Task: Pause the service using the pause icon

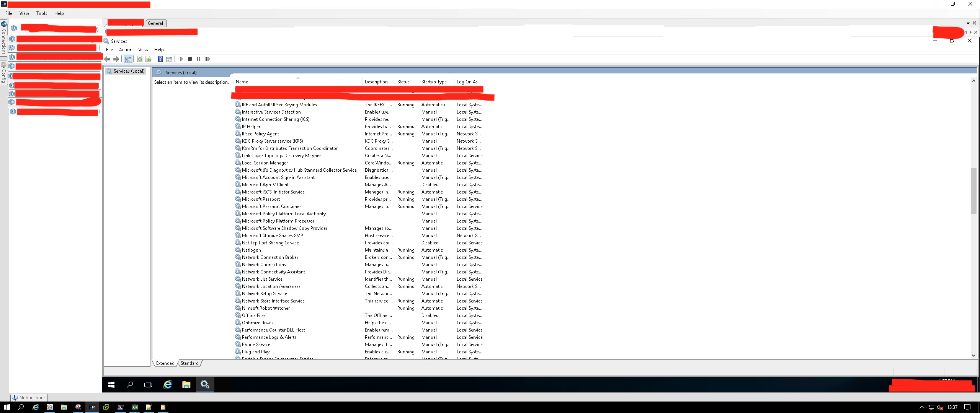Action: [199, 59]
